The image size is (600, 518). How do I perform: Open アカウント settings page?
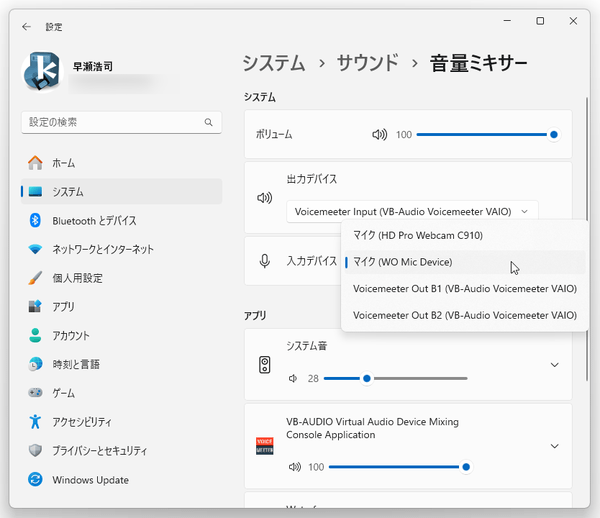pyautogui.click(x=122, y=336)
